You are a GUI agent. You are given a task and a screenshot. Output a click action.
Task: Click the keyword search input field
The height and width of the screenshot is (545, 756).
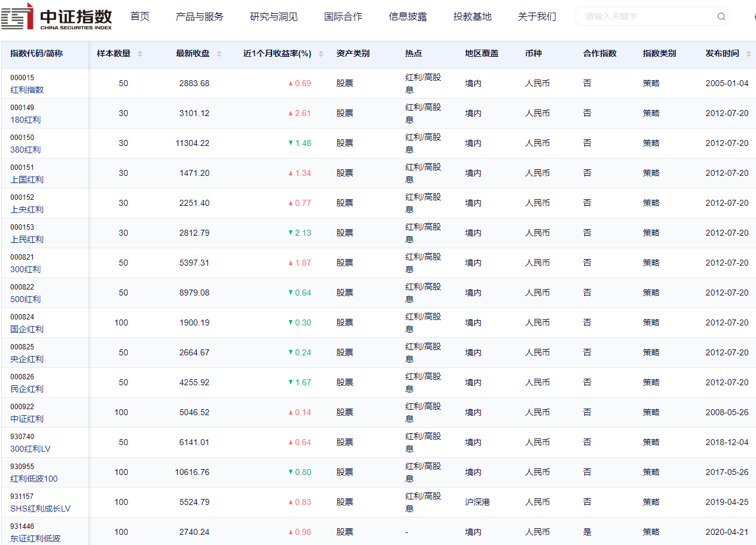pos(646,16)
